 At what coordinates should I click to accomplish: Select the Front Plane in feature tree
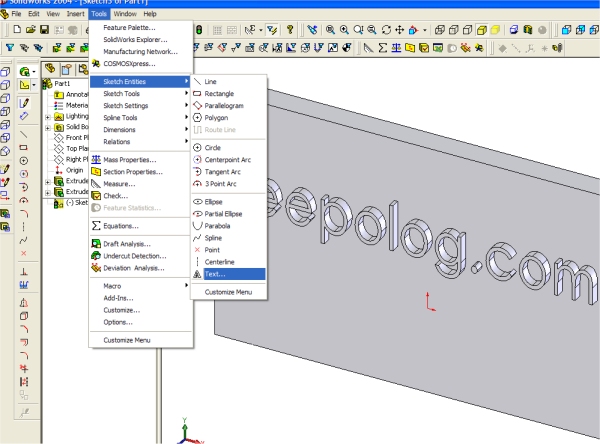pyautogui.click(x=78, y=137)
